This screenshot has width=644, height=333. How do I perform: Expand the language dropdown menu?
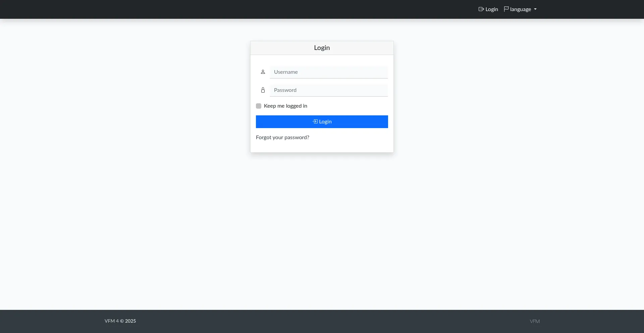click(520, 9)
